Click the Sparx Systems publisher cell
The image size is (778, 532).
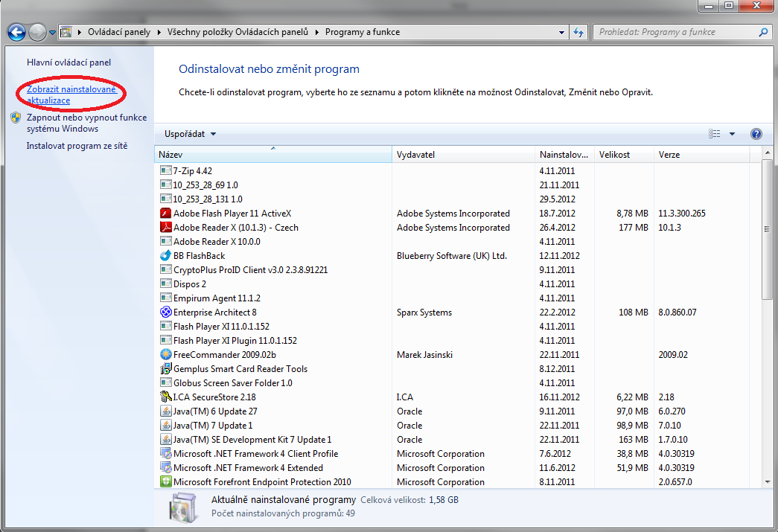tap(424, 312)
